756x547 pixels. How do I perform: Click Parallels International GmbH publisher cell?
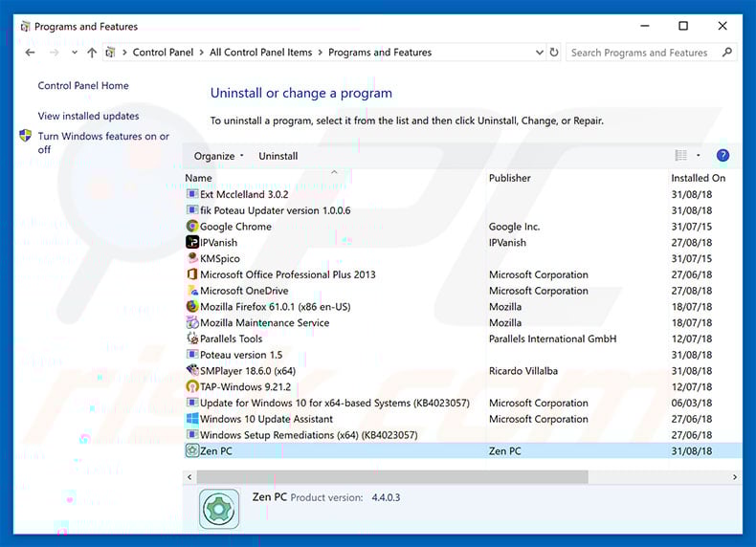click(x=552, y=339)
